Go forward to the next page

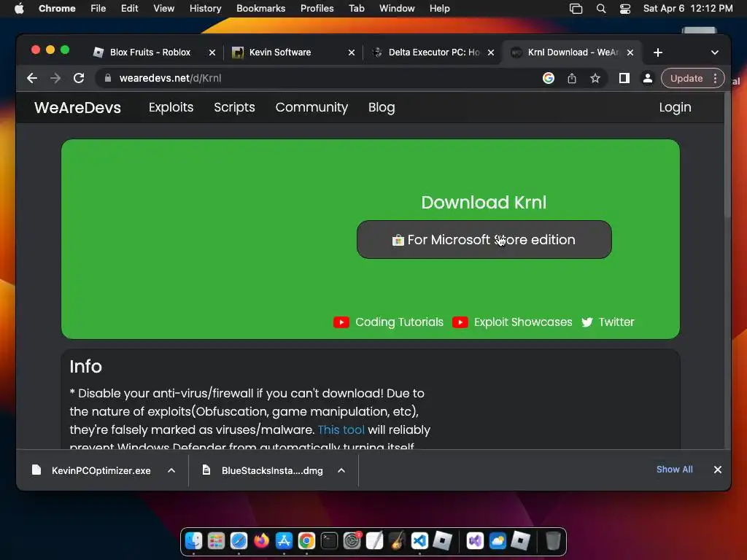click(x=55, y=78)
